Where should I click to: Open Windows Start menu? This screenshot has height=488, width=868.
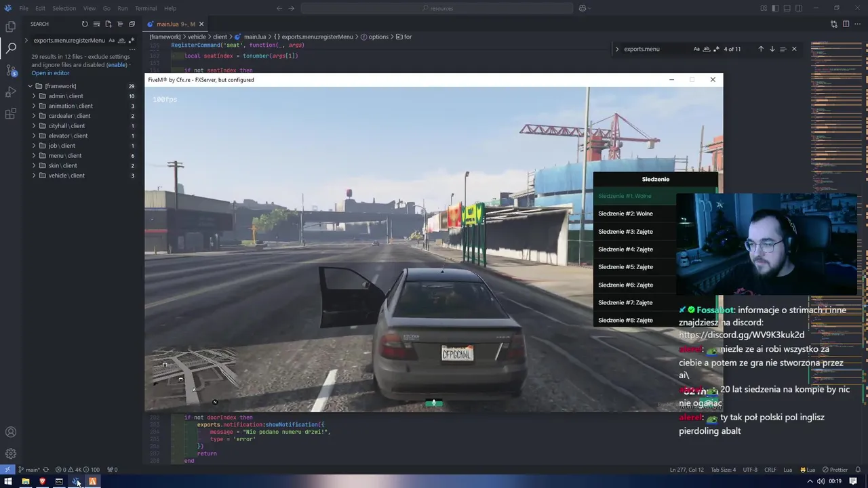coord(8,481)
